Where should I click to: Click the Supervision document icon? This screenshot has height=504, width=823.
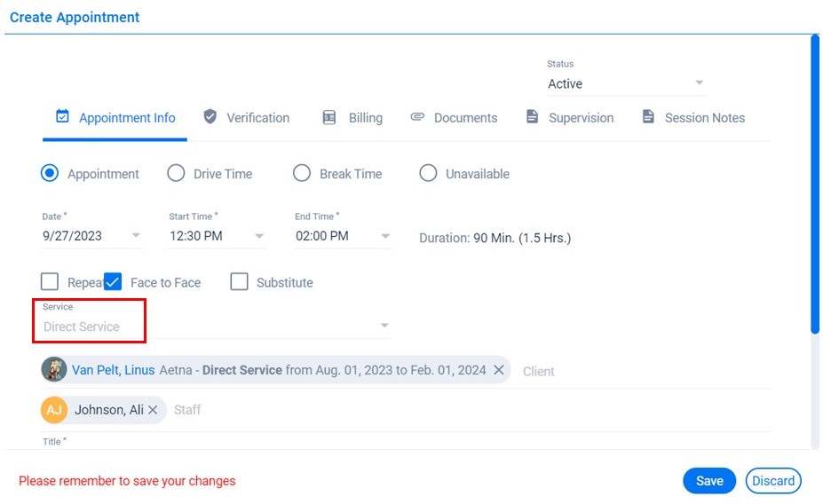coord(533,117)
